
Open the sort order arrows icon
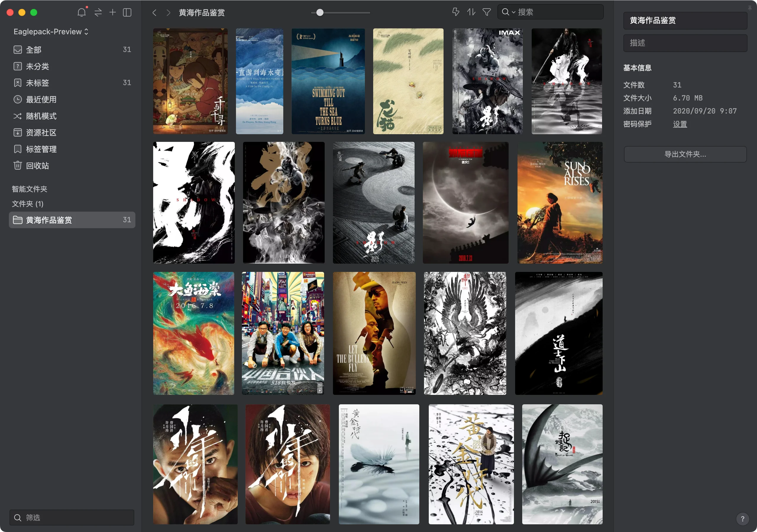click(x=471, y=12)
